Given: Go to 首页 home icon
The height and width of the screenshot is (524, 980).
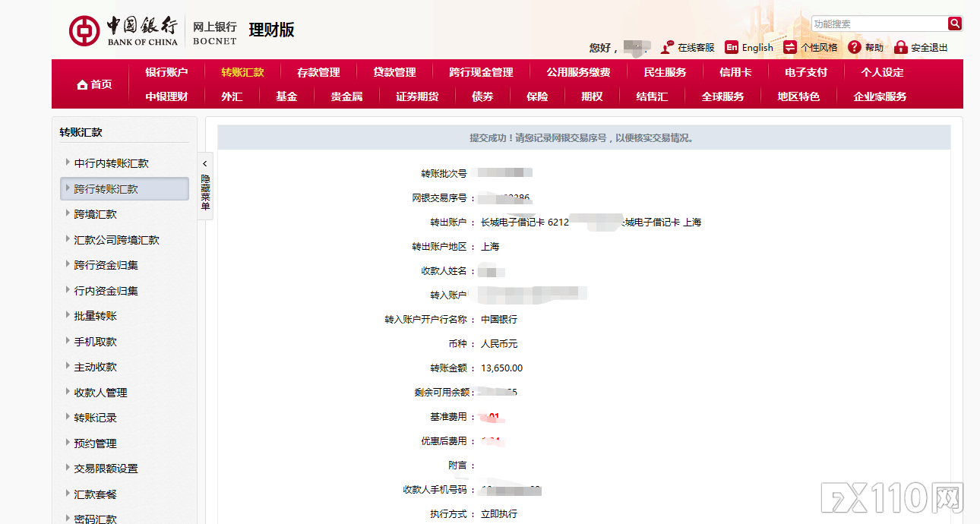Looking at the screenshot, I should point(83,84).
